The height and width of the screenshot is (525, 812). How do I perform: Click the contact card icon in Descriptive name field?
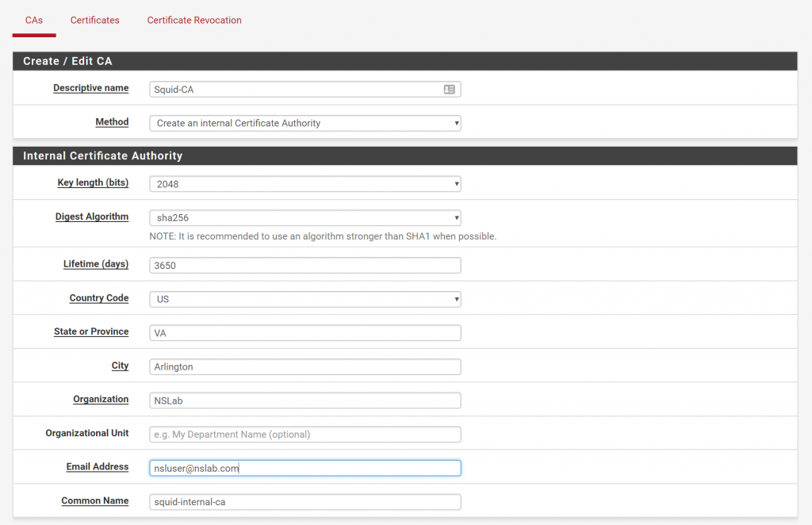pos(449,90)
